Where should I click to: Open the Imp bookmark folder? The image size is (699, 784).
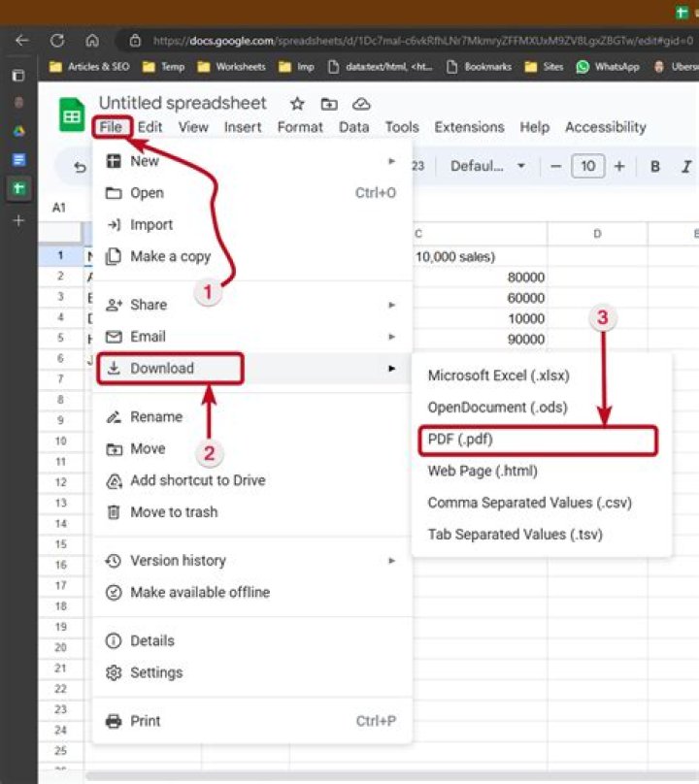coord(296,67)
